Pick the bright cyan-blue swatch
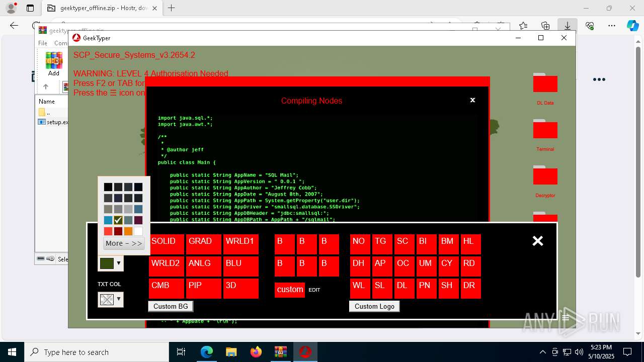Screen dimensions: 644x362 click(x=108, y=220)
